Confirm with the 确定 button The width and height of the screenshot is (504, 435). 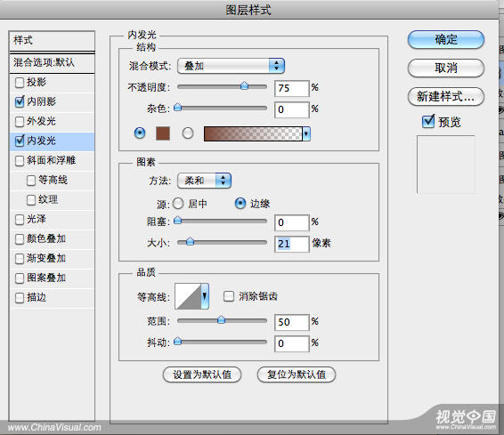[x=446, y=40]
